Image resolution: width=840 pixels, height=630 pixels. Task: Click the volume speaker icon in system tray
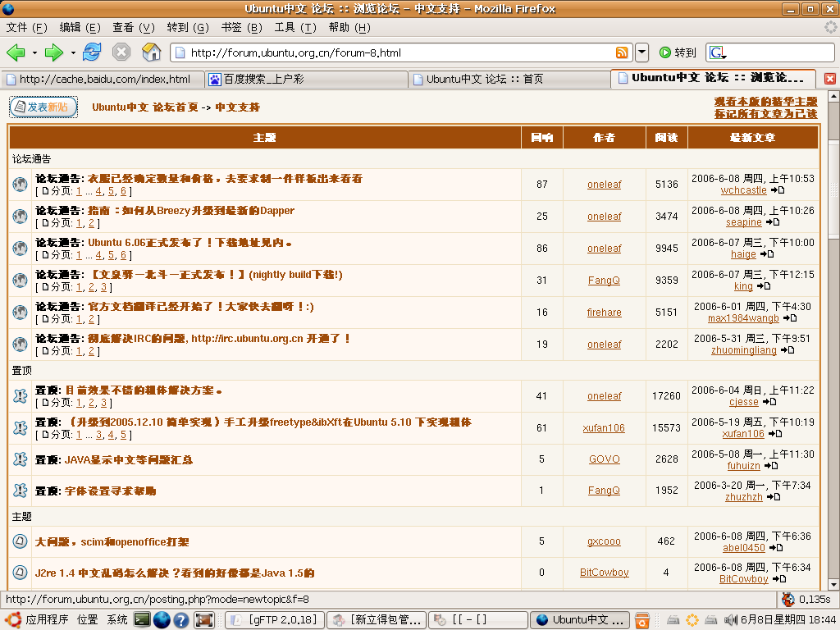coord(731,620)
